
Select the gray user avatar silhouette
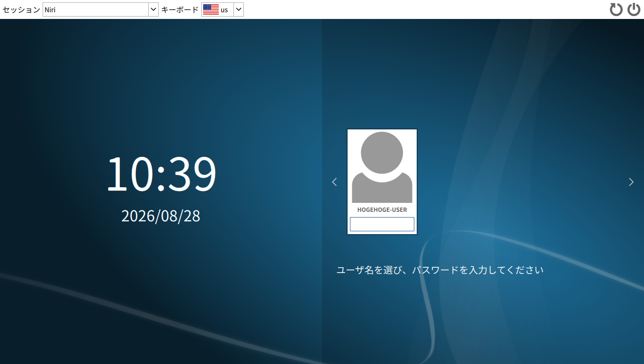(x=382, y=167)
